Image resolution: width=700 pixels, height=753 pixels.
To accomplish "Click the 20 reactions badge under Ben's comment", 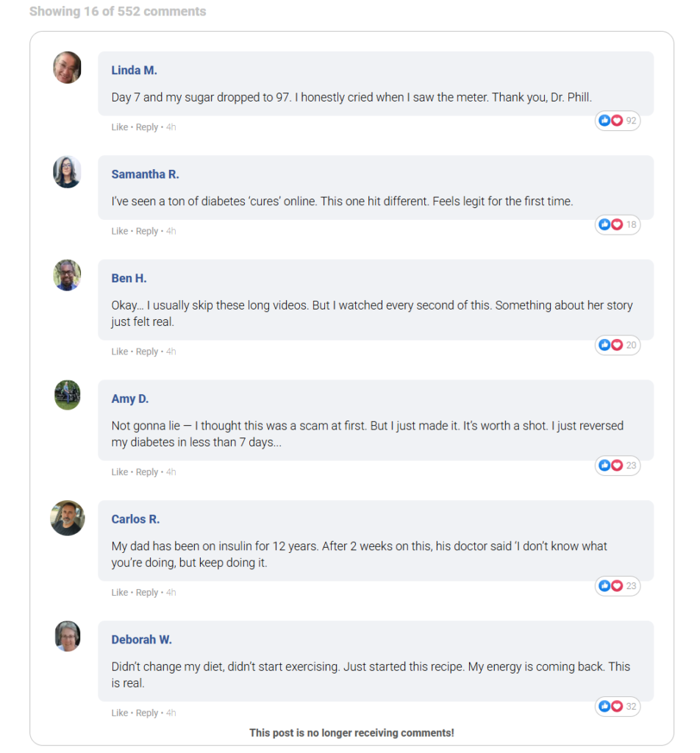I will click(617, 345).
